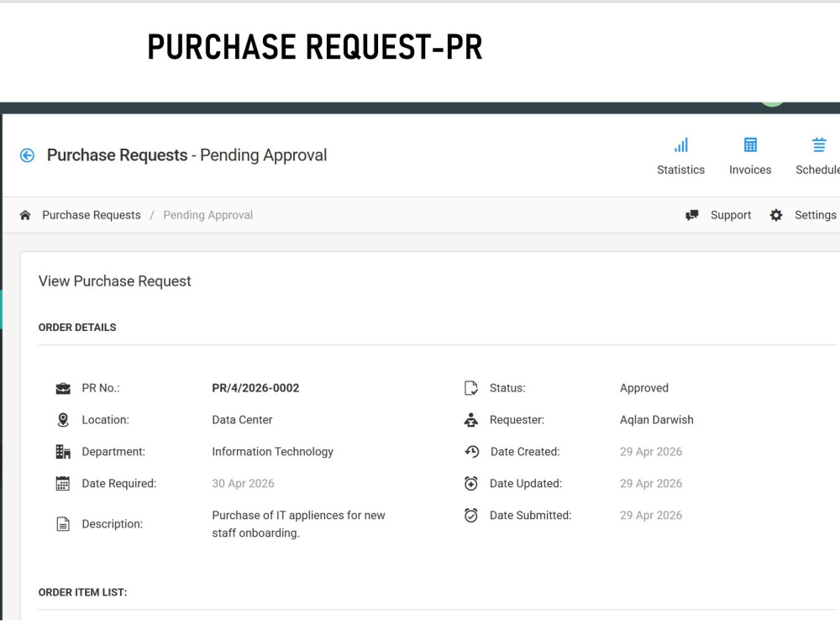Open the Statistics bar chart icon
The width and height of the screenshot is (840, 630).
(681, 145)
